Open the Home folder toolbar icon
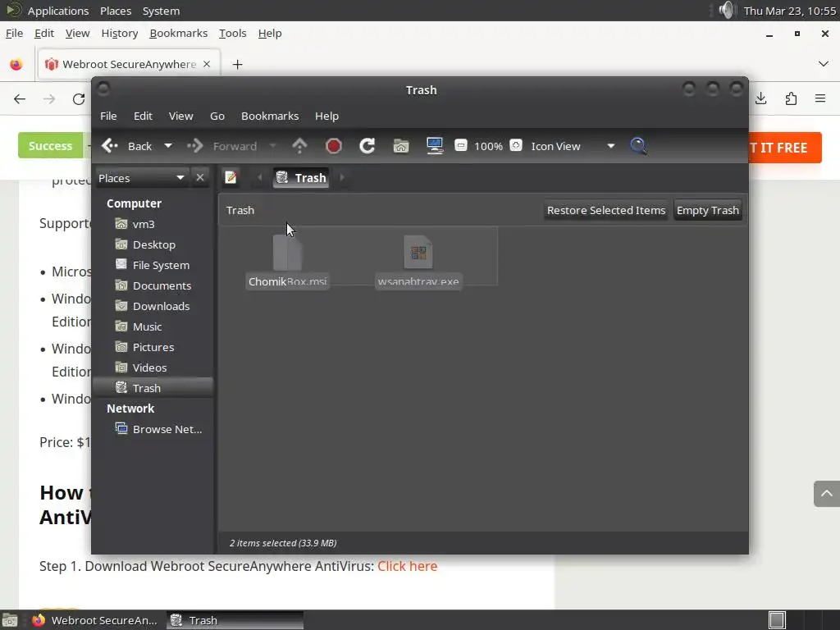Viewport: 840px width, 630px height. coord(400,146)
